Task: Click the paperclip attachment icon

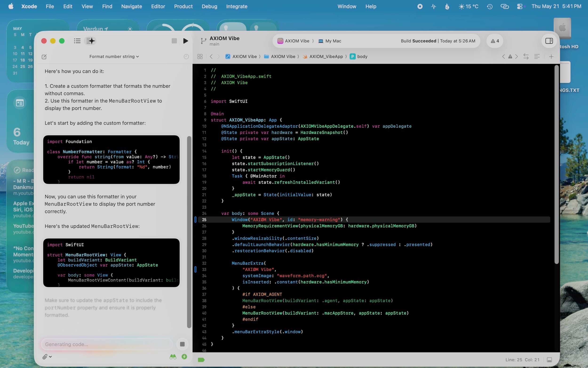Action: click(x=45, y=356)
